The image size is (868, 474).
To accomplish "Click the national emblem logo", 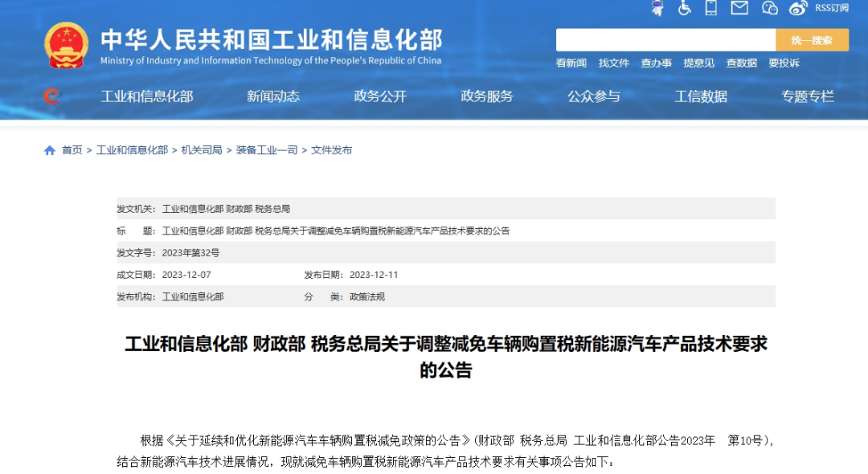I will click(x=67, y=45).
